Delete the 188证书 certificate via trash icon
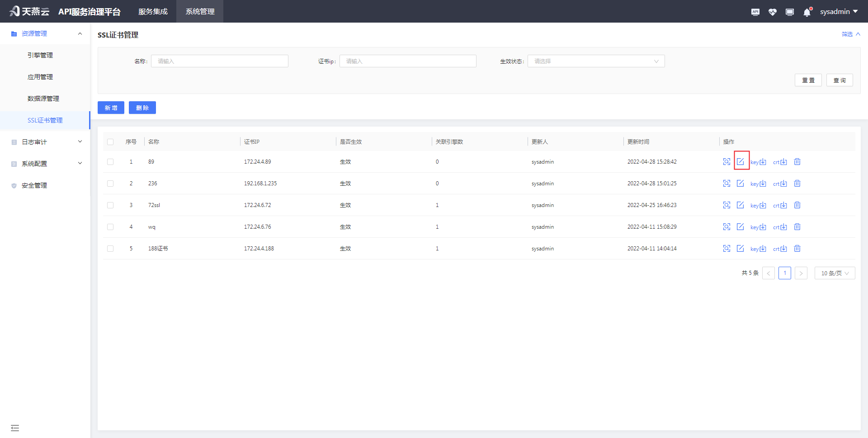 (797, 249)
